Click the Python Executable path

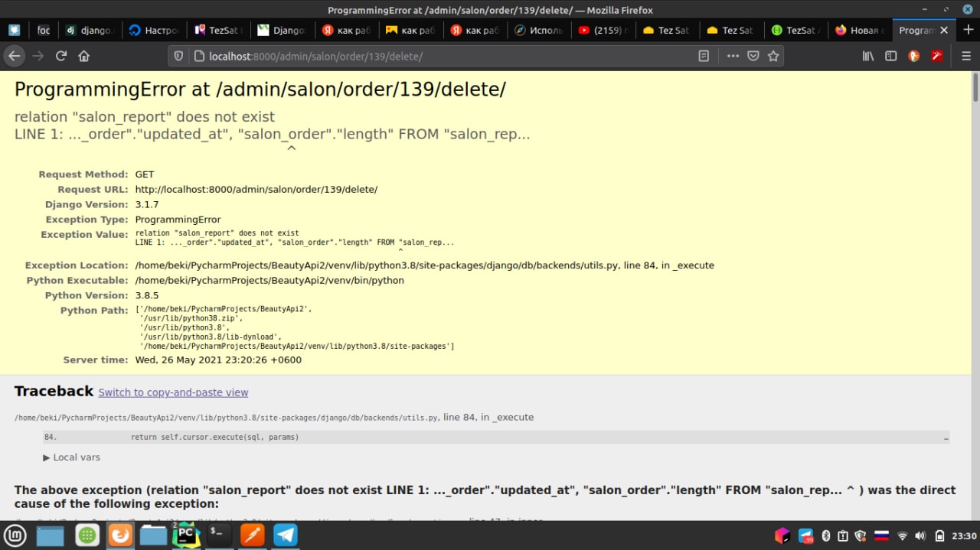pos(269,280)
